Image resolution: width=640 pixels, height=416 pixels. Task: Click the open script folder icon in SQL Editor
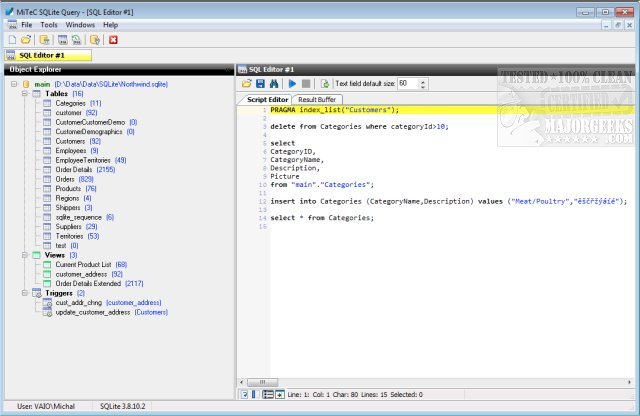[x=246, y=84]
